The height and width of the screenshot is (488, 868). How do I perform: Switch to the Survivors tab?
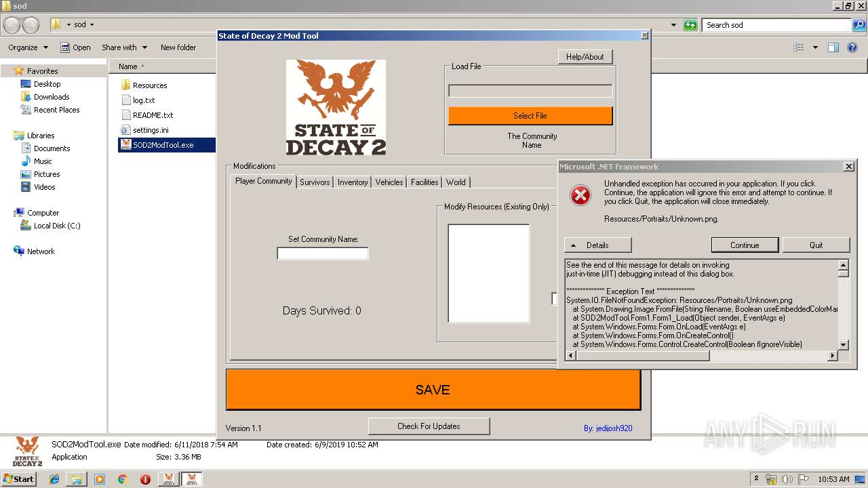(x=315, y=182)
